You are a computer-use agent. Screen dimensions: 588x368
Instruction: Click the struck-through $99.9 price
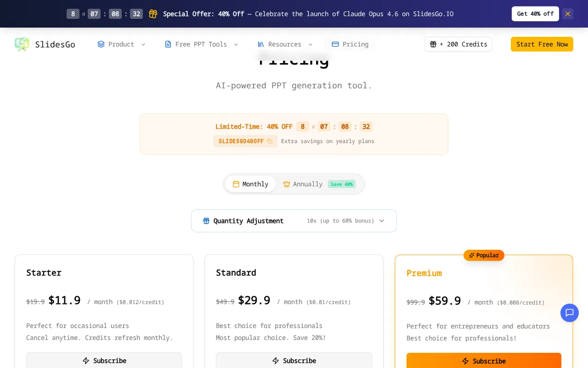[x=416, y=302]
